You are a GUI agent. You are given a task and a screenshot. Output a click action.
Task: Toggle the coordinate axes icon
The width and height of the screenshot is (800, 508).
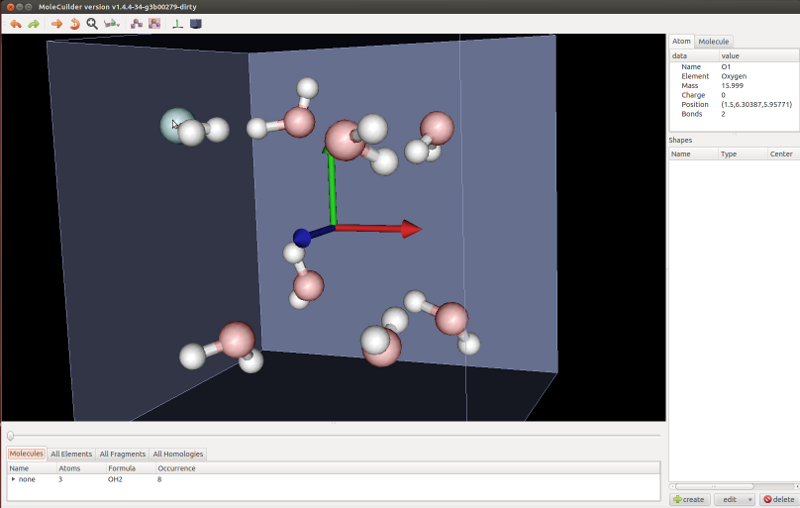point(178,23)
